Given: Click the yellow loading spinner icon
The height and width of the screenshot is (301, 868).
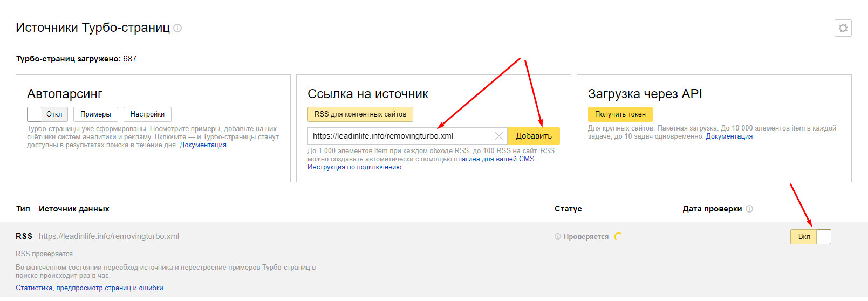Looking at the screenshot, I should pyautogui.click(x=618, y=236).
